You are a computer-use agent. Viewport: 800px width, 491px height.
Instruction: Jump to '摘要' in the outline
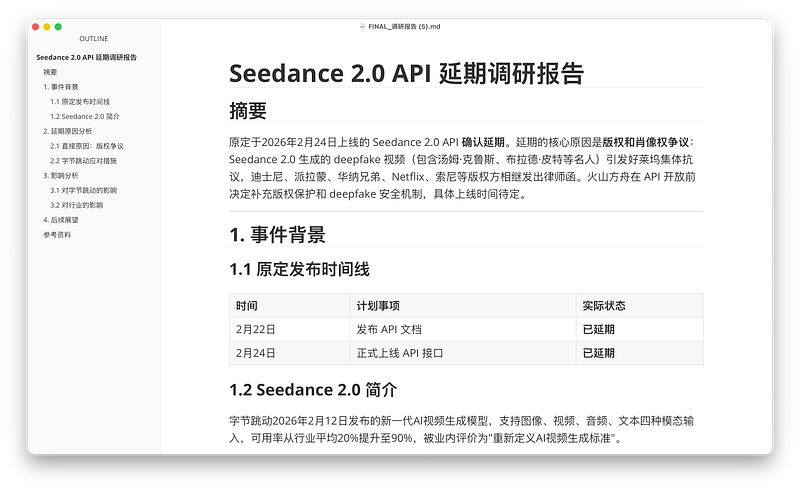pos(50,72)
